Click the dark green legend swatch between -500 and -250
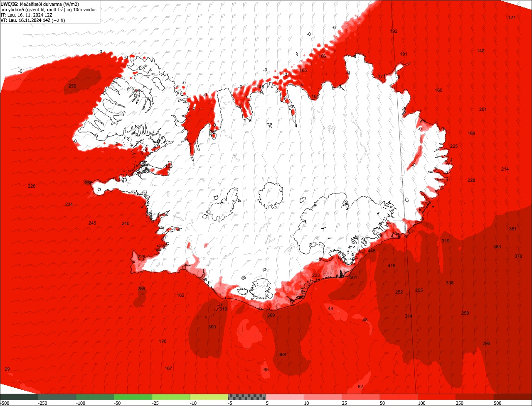Image resolution: width=532 pixels, height=406 pixels. click(x=19, y=397)
